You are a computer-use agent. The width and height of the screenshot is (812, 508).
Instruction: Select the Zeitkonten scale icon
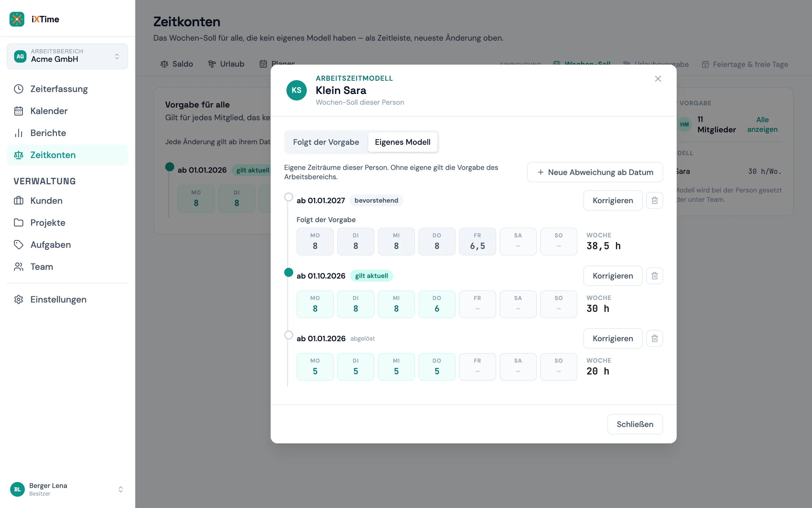(x=18, y=155)
